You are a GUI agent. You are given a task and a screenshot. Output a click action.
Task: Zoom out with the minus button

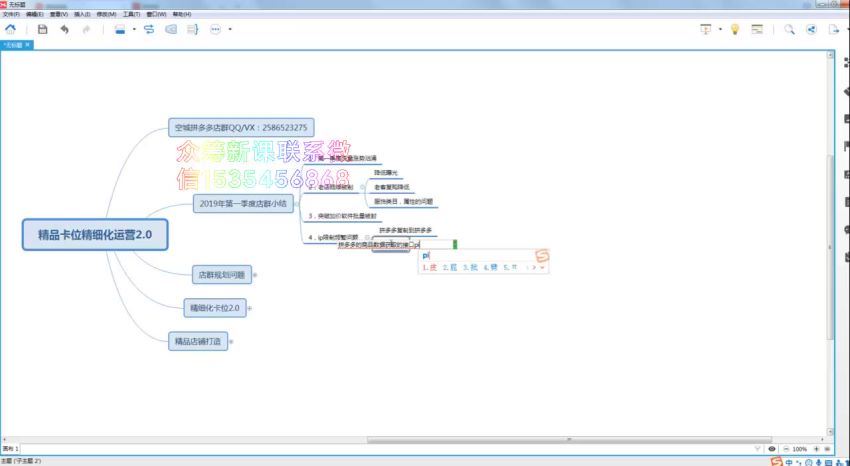(785, 449)
